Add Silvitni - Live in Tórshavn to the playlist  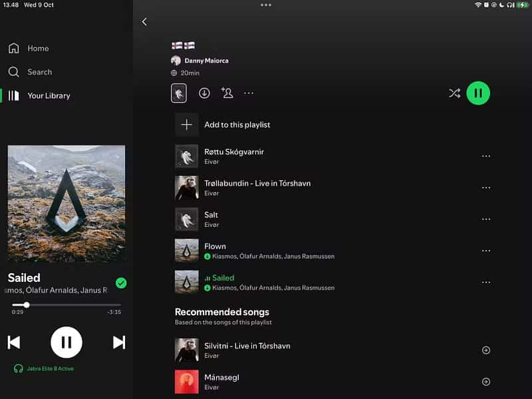tap(486, 350)
